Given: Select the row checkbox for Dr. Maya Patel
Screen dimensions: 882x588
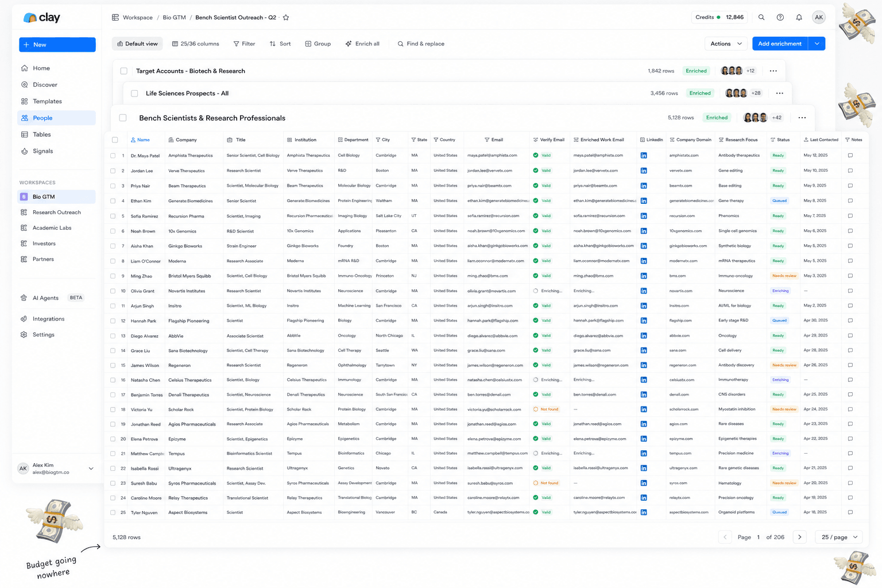Looking at the screenshot, I should tap(113, 156).
